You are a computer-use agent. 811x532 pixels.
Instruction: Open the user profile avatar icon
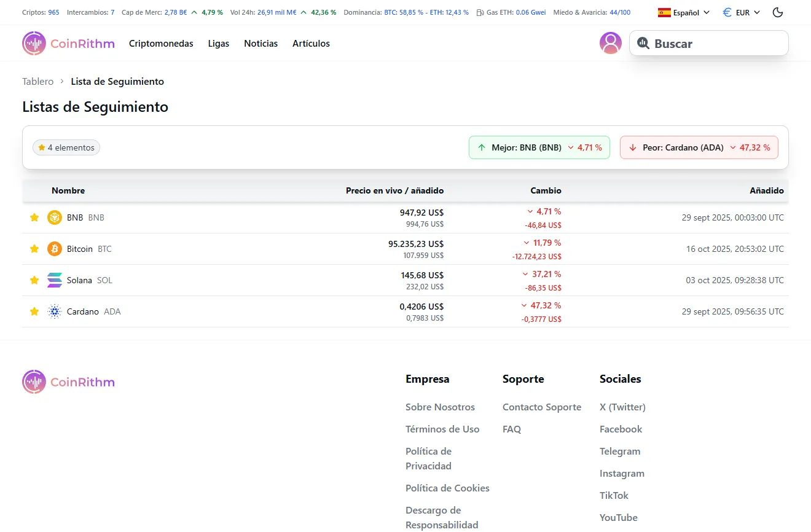pos(611,43)
